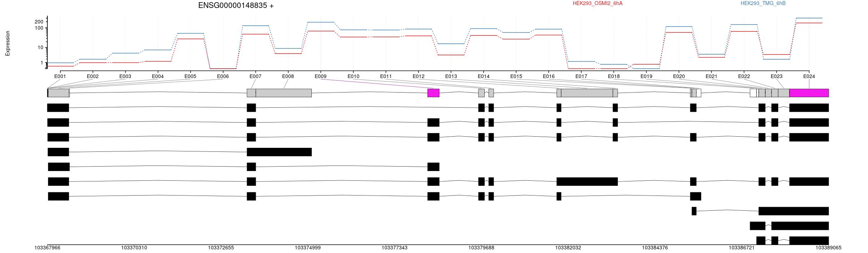Click genomic coordinate 103372655
This screenshot has height=253, width=868.
(x=221, y=248)
